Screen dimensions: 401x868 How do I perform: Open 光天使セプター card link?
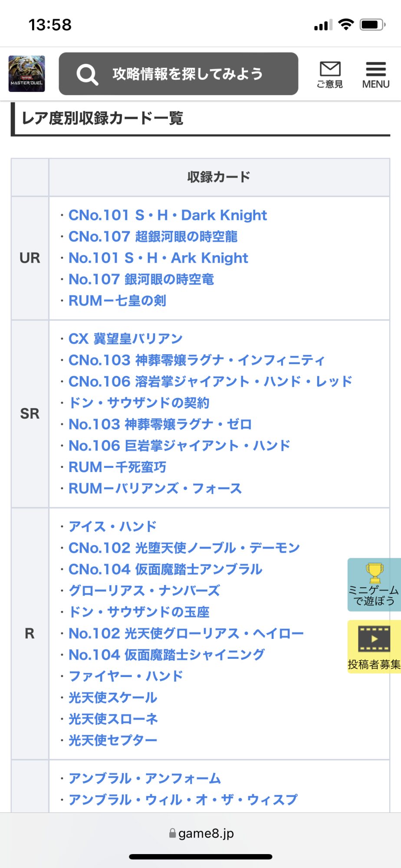point(113,740)
